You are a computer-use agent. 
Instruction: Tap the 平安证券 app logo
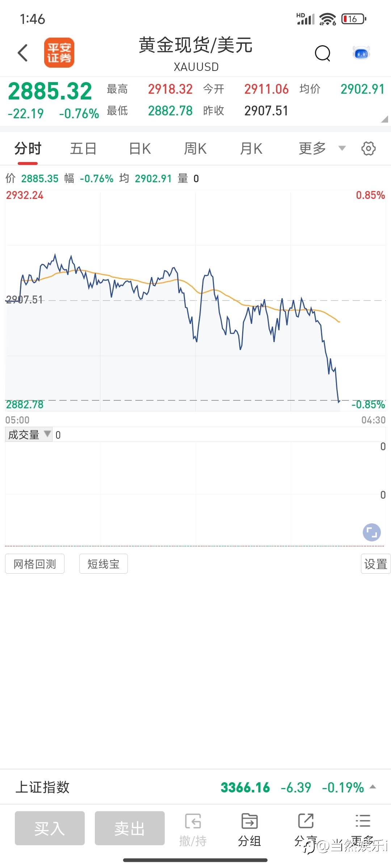point(59,53)
